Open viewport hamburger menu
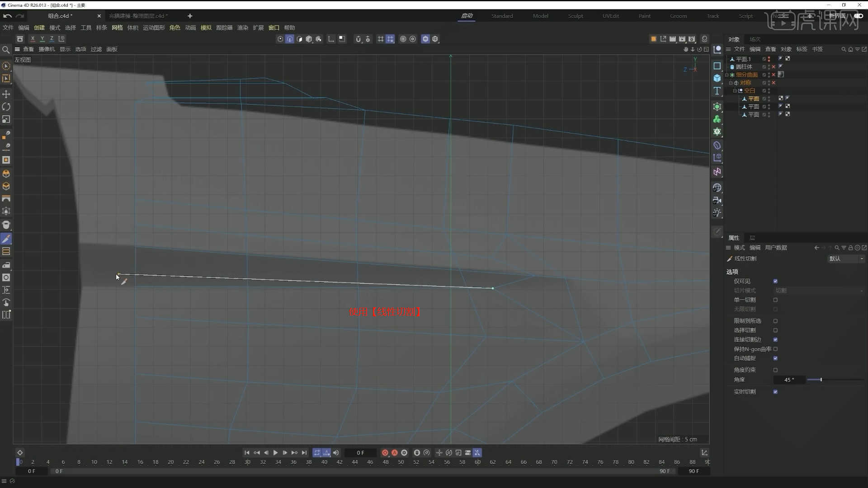 coord(17,49)
